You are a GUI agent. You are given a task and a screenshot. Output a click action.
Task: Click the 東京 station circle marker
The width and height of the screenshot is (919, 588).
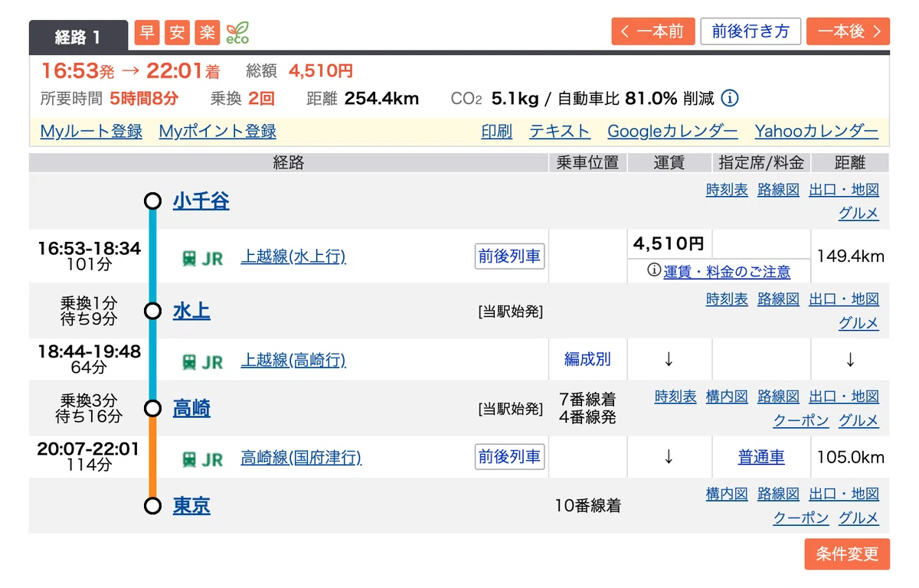click(152, 505)
